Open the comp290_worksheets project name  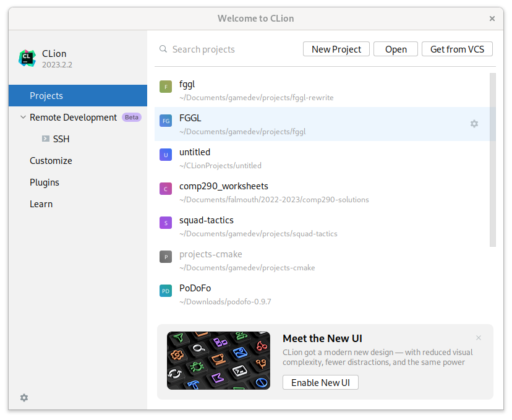[224, 186]
